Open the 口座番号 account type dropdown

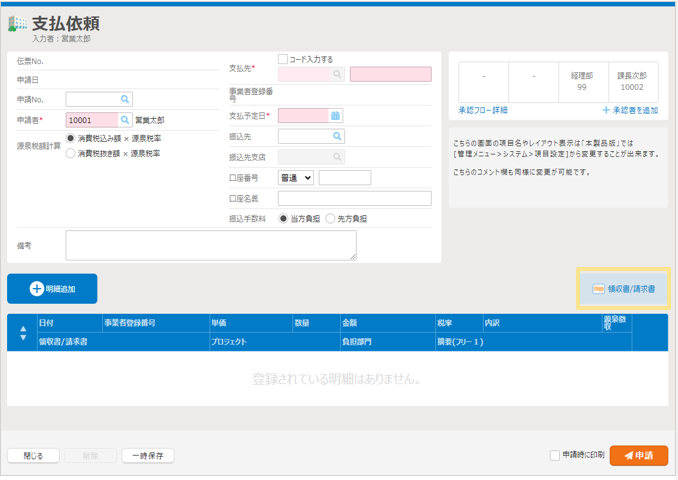[x=295, y=178]
